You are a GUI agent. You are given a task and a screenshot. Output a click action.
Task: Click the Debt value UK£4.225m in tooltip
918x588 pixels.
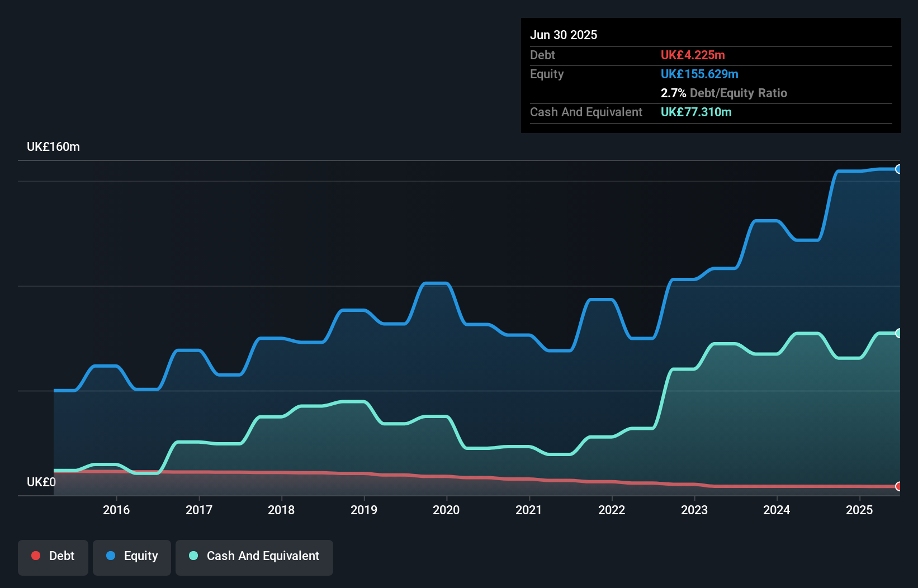693,55
